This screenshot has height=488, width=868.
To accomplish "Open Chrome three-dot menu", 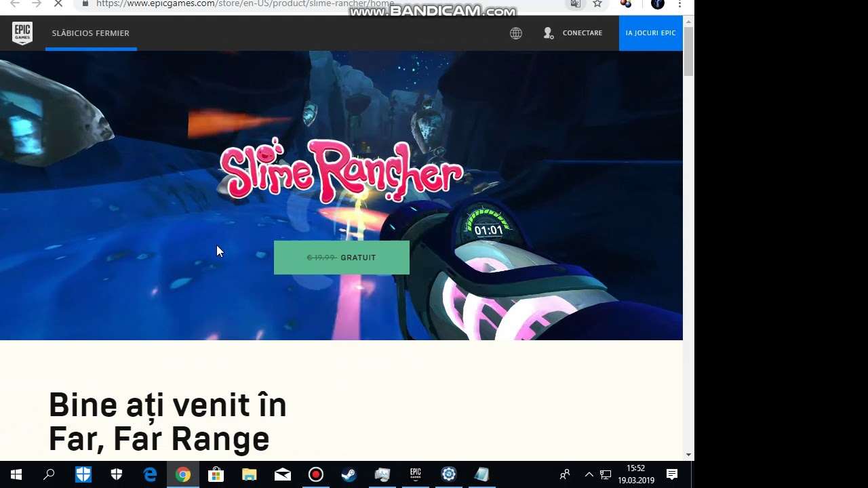I will click(679, 3).
